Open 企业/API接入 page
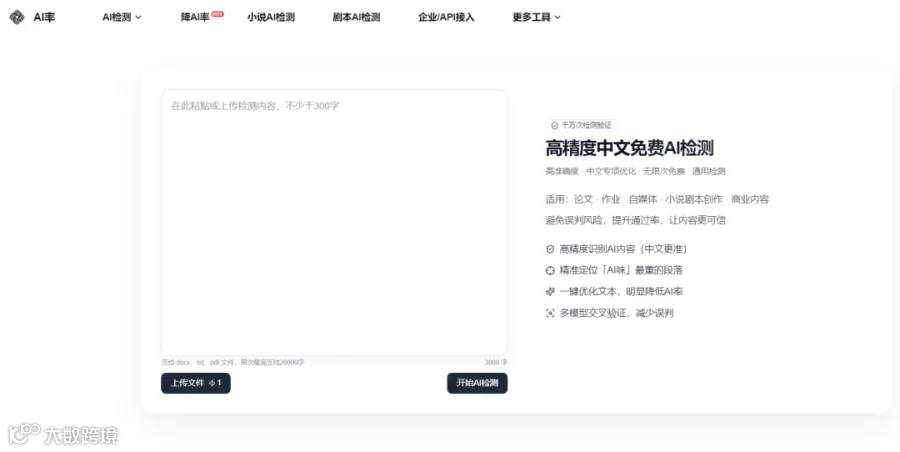This screenshot has width=900, height=452. click(x=446, y=17)
